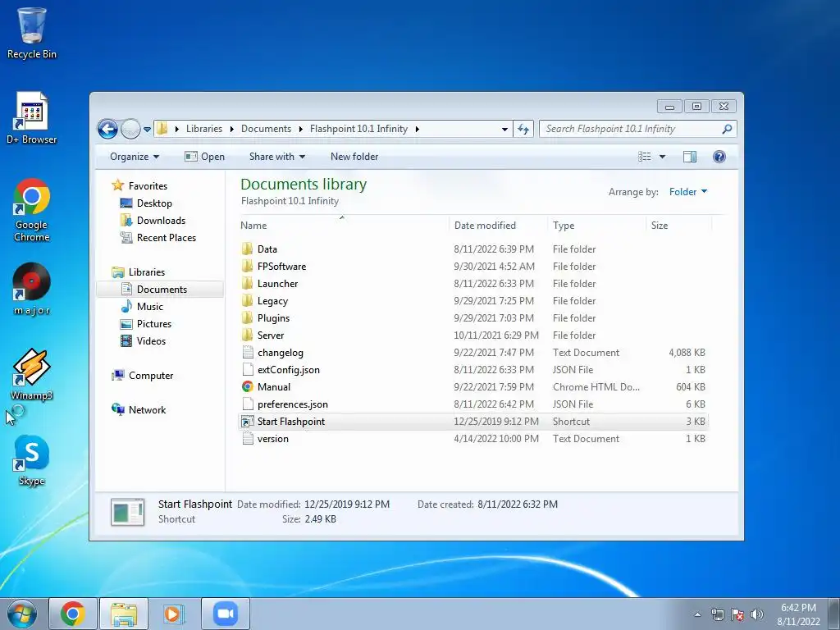Viewport: 840px width, 630px height.
Task: Click the Libraries breadcrumb
Action: 204,129
